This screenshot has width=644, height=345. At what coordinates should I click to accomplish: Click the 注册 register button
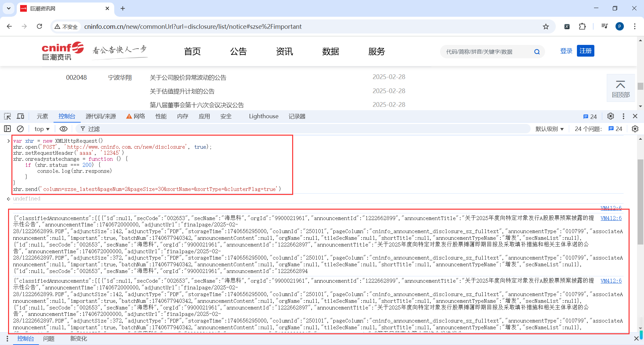[586, 51]
